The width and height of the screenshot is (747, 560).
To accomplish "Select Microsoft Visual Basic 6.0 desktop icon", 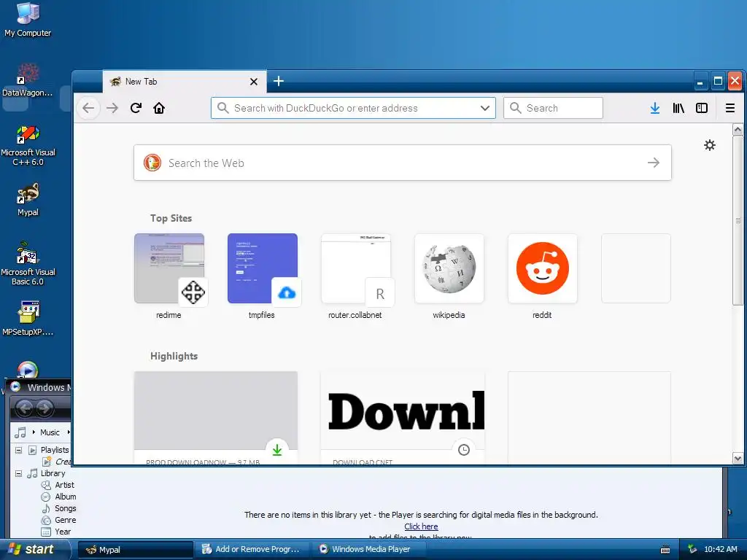I will coord(28,264).
